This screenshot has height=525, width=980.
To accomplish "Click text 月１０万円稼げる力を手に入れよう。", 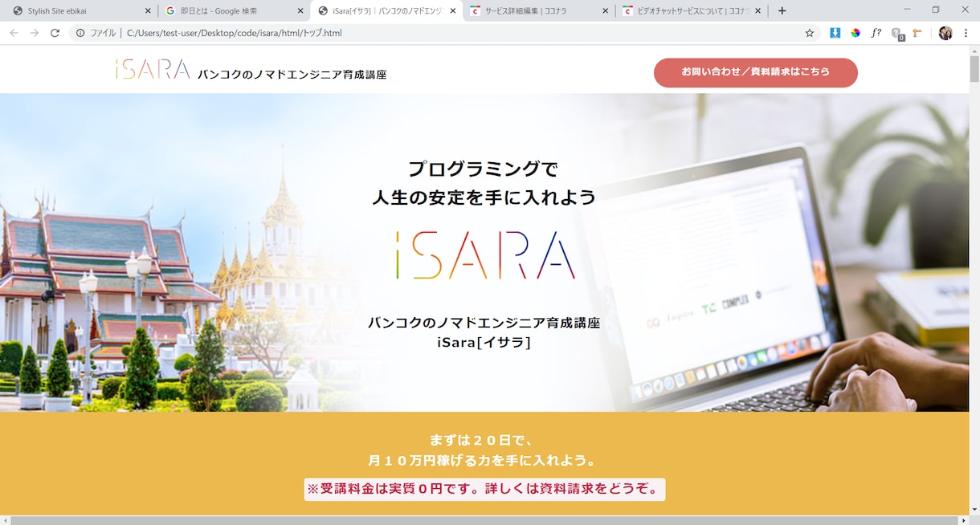I will (483, 461).
